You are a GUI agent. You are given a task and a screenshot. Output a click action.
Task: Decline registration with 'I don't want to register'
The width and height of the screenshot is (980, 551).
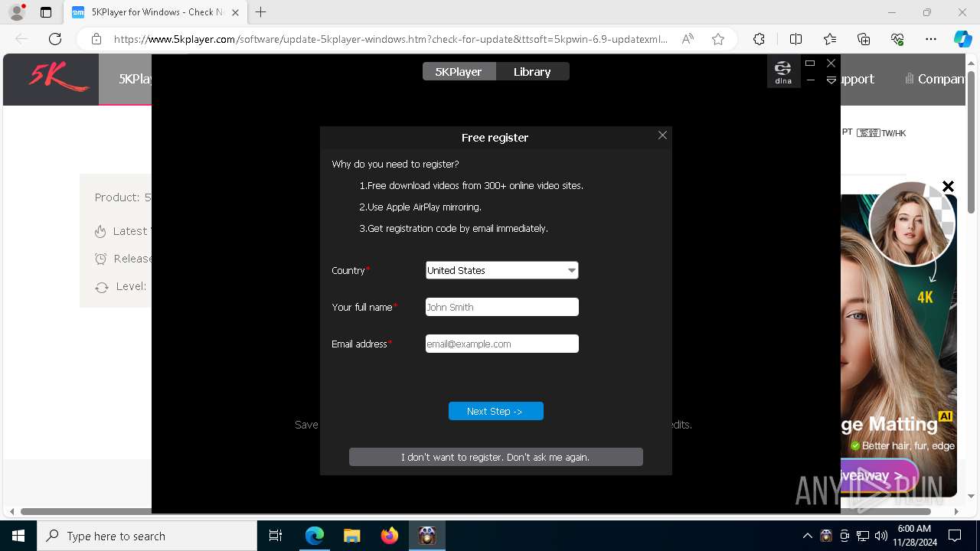pyautogui.click(x=495, y=457)
